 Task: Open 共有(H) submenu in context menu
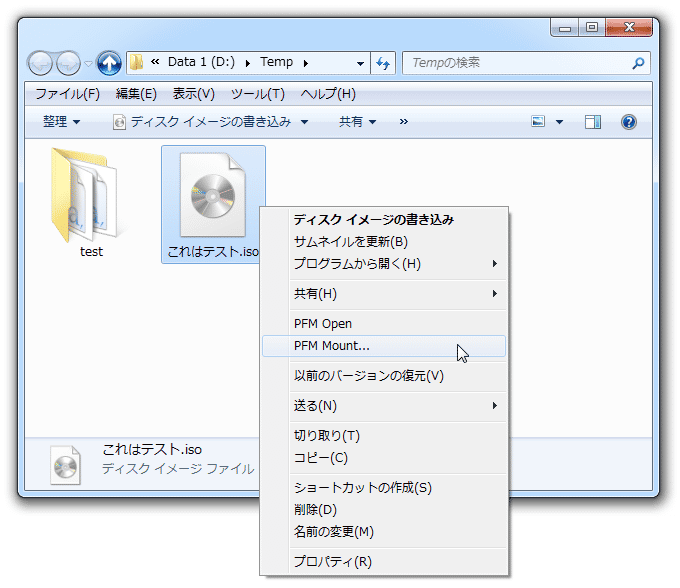coord(384,294)
